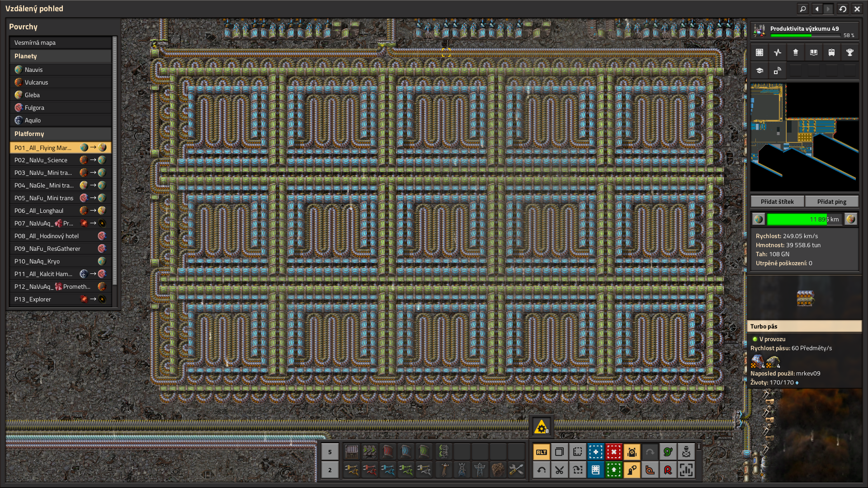Select platform P09_NaFu_ResGatherer
This screenshot has width=868, height=488.
click(61, 249)
